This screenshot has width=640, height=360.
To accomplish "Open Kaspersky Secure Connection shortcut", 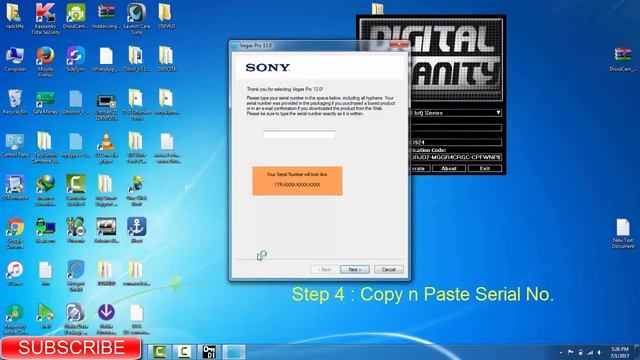I will pos(15,318).
